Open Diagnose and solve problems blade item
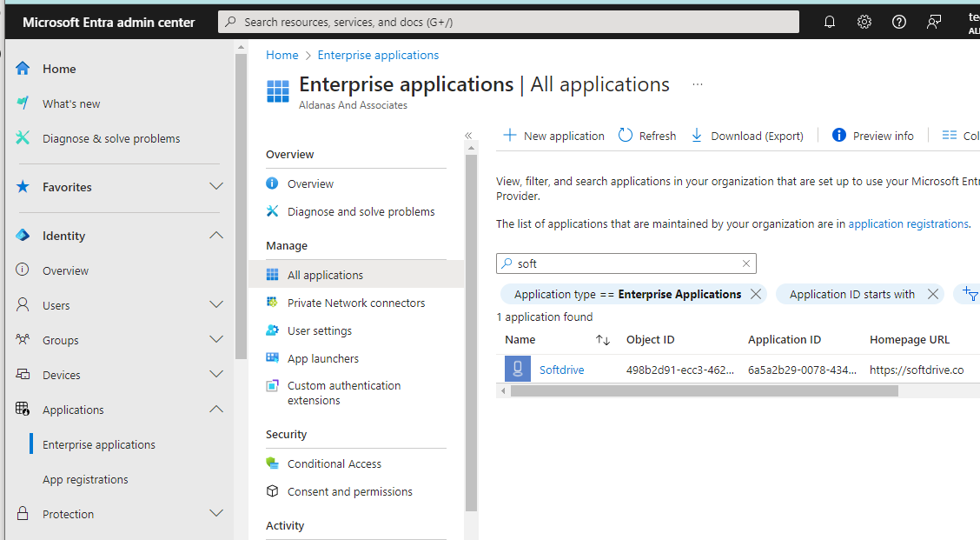 [x=361, y=211]
